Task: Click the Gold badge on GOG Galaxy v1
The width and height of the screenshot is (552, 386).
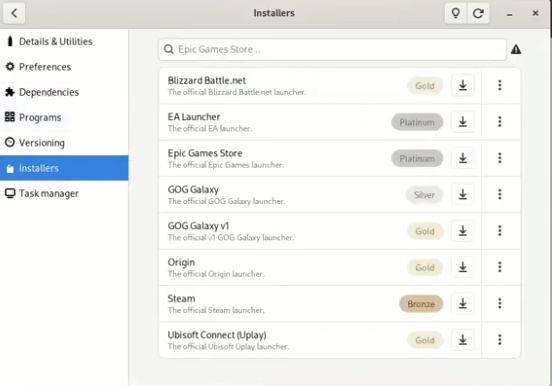Action: (x=425, y=231)
